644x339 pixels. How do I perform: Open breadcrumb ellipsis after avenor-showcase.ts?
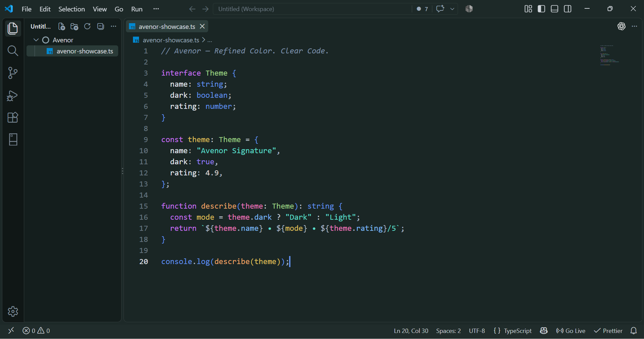pos(210,40)
